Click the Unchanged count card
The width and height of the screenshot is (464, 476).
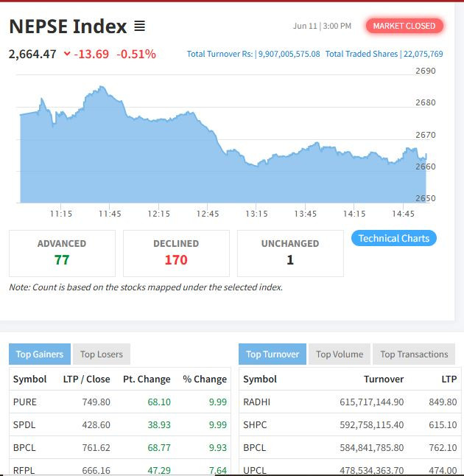coord(290,253)
